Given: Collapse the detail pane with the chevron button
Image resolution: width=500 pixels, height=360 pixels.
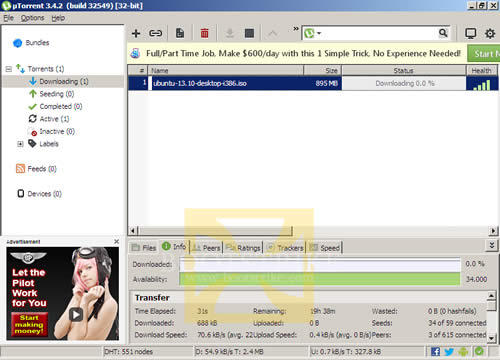Looking at the screenshot, I should click(x=492, y=245).
